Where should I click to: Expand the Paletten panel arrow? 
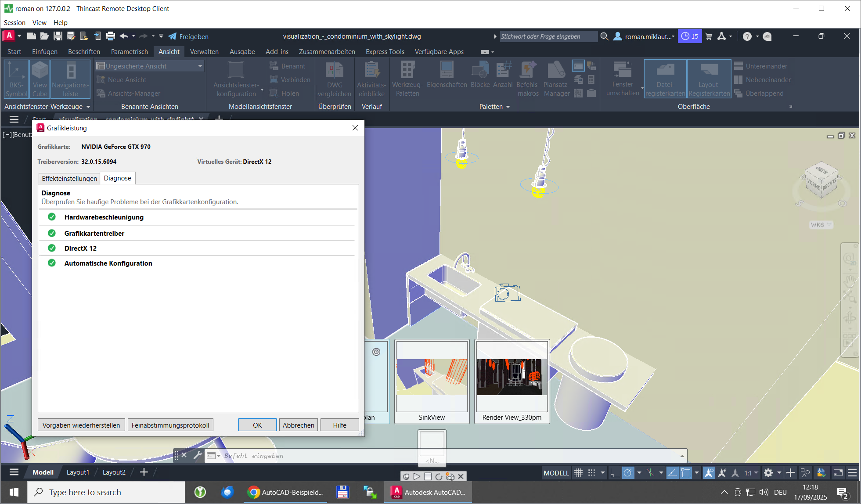[508, 107]
